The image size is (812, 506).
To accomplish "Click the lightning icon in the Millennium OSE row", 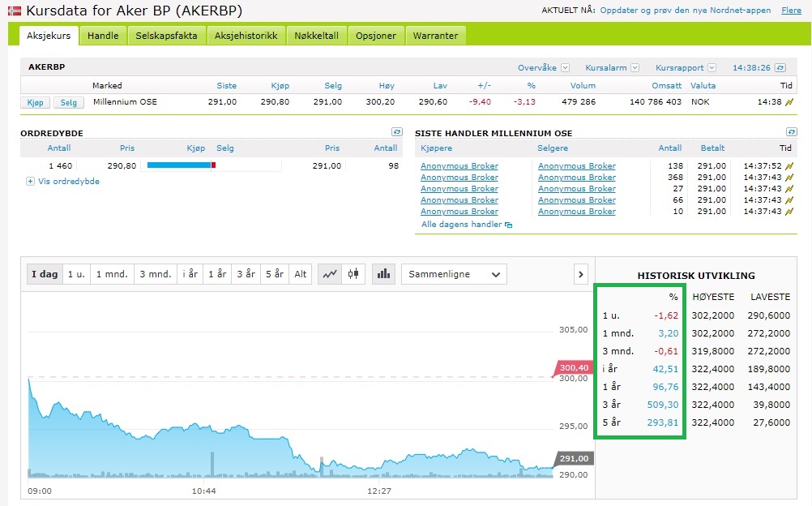I will click(x=789, y=102).
